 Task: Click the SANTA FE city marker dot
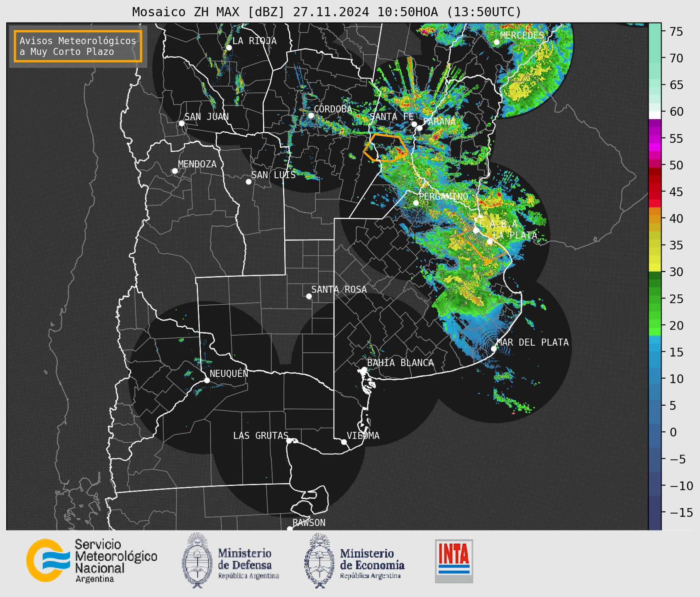[x=414, y=124]
